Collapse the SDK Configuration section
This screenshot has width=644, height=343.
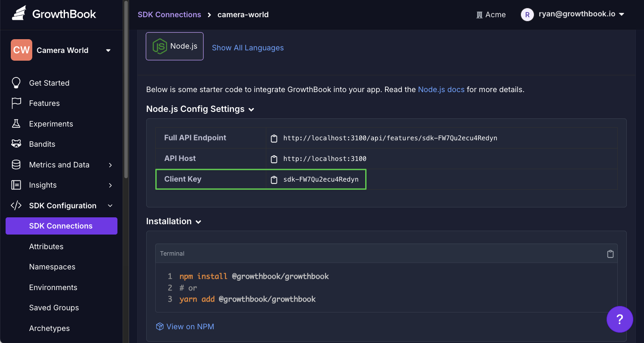pos(111,206)
